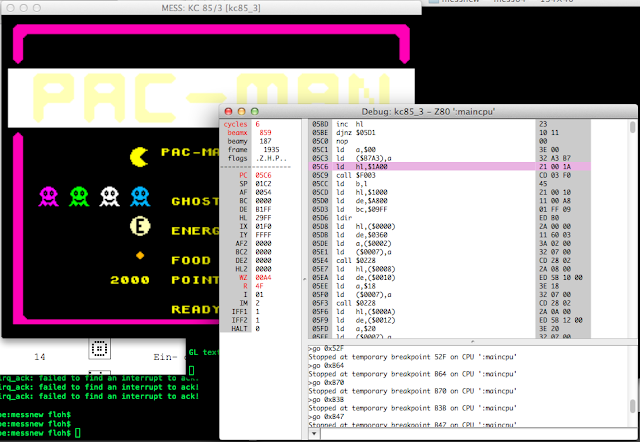Click console line >go 0x83B
Screen dimensions: 640x442
tap(326, 400)
